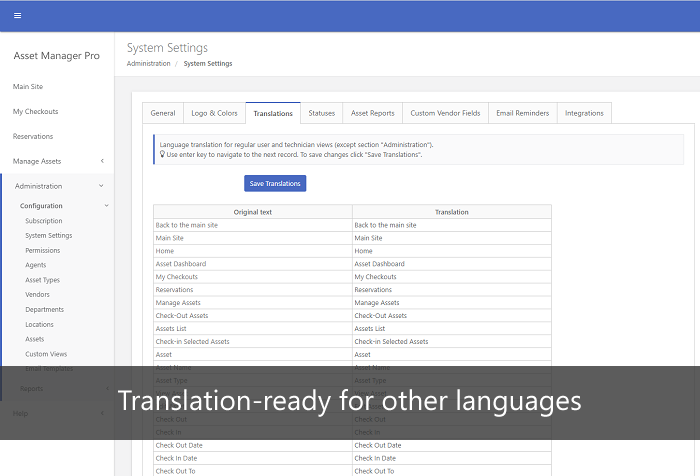
Task: Open the Permissions page
Action: [x=42, y=251]
